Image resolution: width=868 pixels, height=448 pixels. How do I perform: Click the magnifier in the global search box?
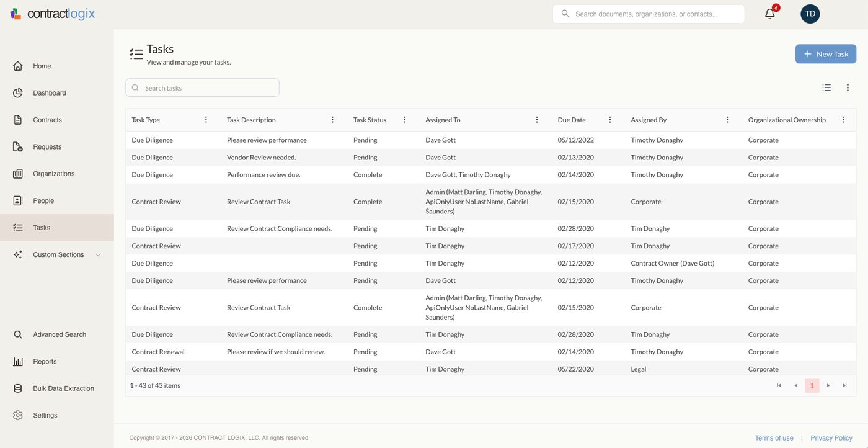click(565, 14)
